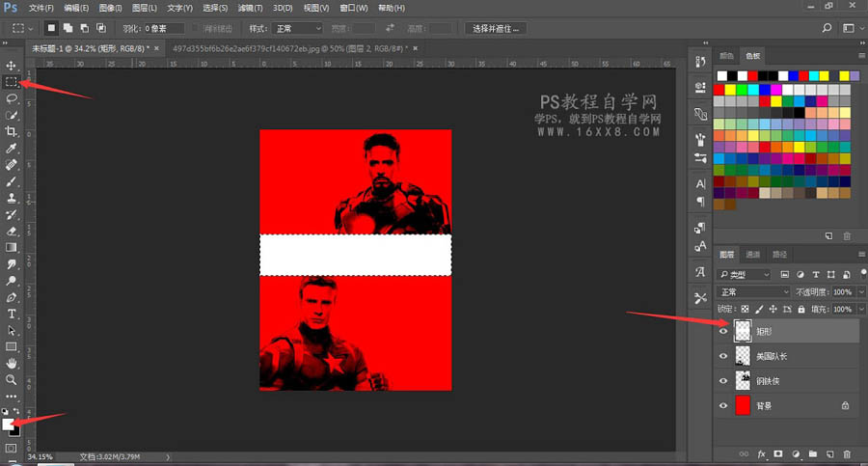868x466 pixels.
Task: Click Subtract from selection icon
Action: point(85,28)
